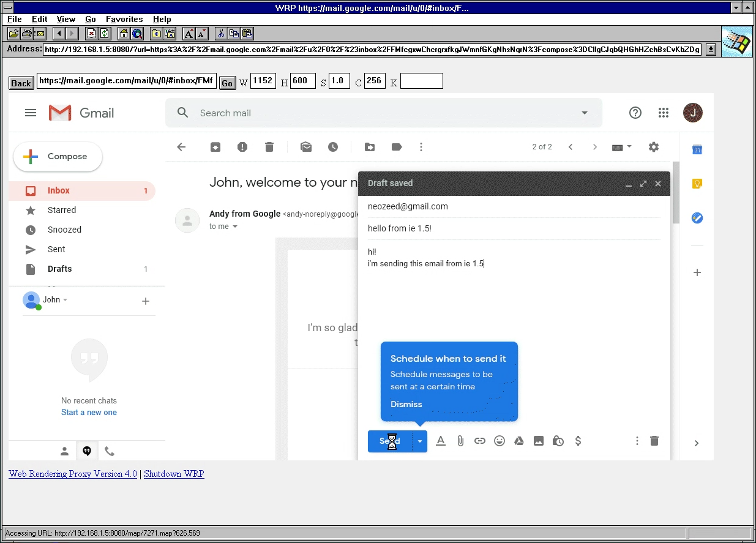This screenshot has width=756, height=543.
Task: Open the Help menu
Action: pos(162,20)
